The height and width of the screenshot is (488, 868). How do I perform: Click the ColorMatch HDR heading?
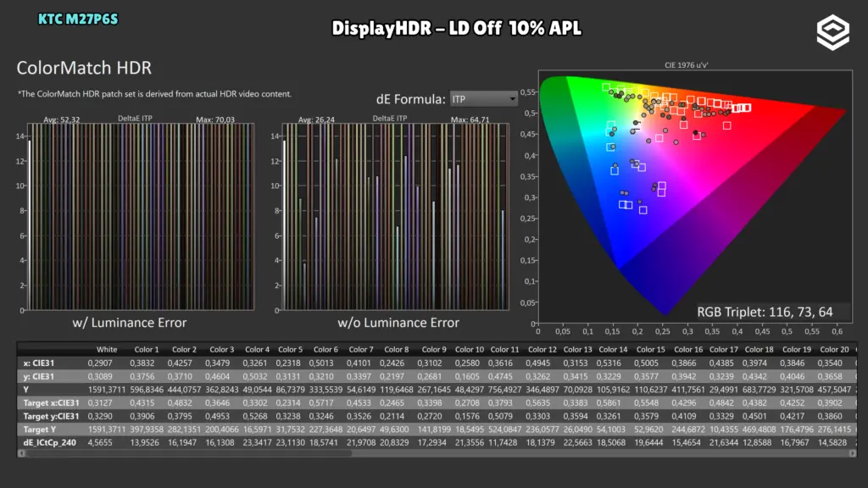click(x=84, y=68)
